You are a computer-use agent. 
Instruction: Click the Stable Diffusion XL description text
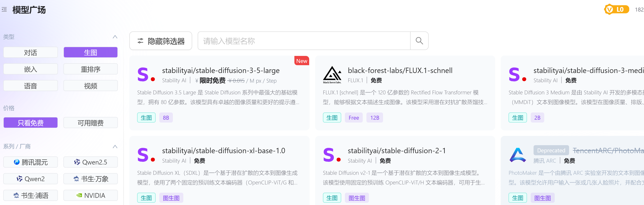217,178
